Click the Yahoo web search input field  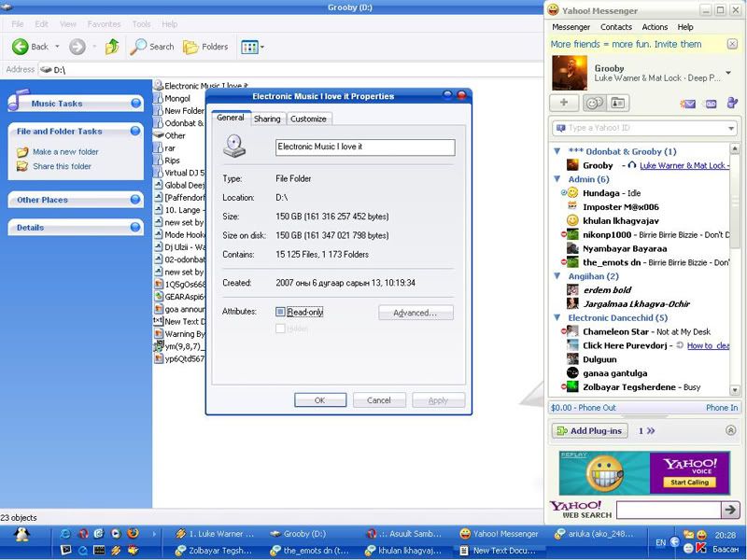(x=668, y=510)
